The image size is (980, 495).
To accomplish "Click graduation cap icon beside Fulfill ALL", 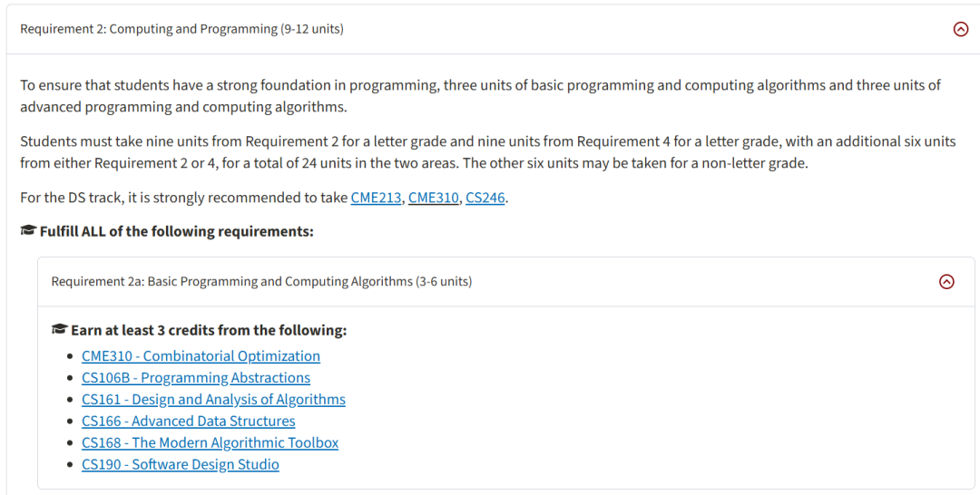I will (28, 231).
